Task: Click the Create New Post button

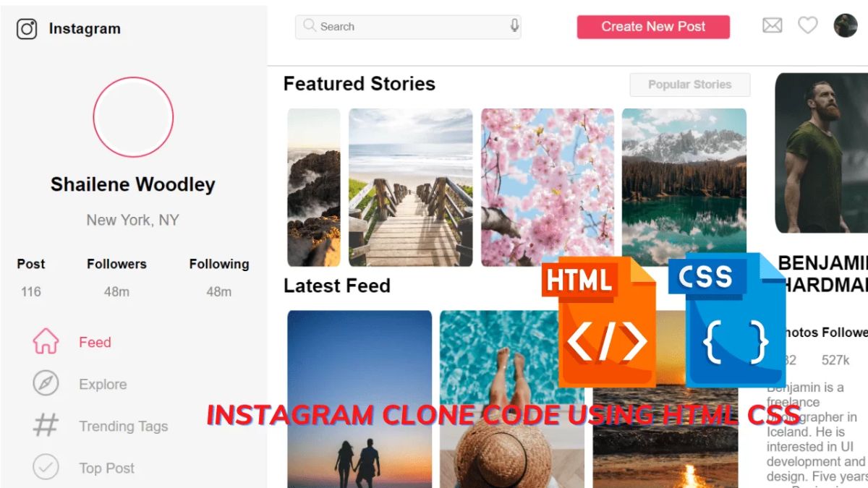Action: pyautogui.click(x=653, y=27)
